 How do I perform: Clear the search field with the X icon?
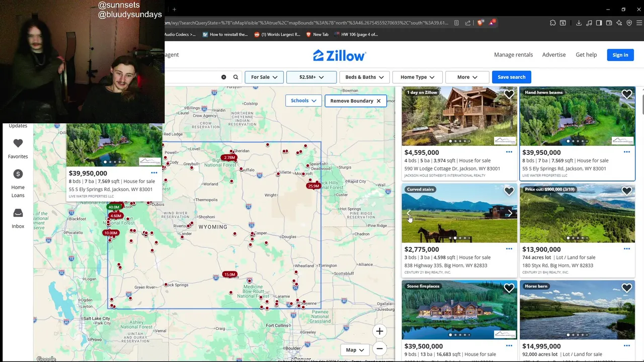pos(223,77)
